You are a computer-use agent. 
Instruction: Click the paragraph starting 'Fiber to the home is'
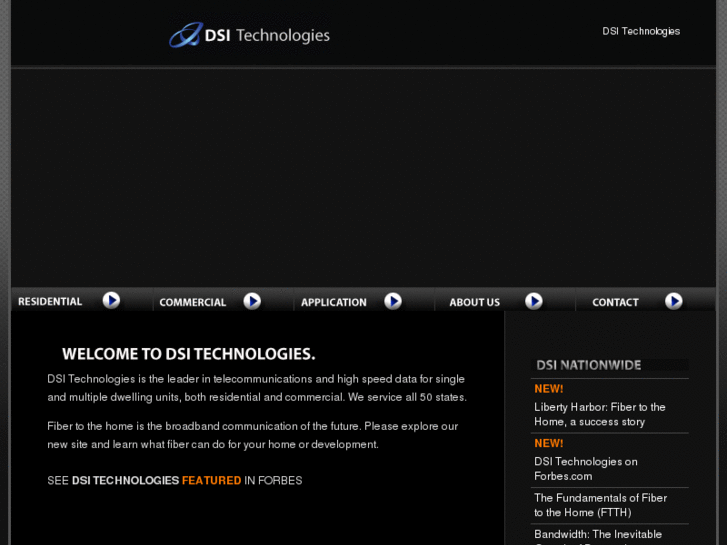253,435
